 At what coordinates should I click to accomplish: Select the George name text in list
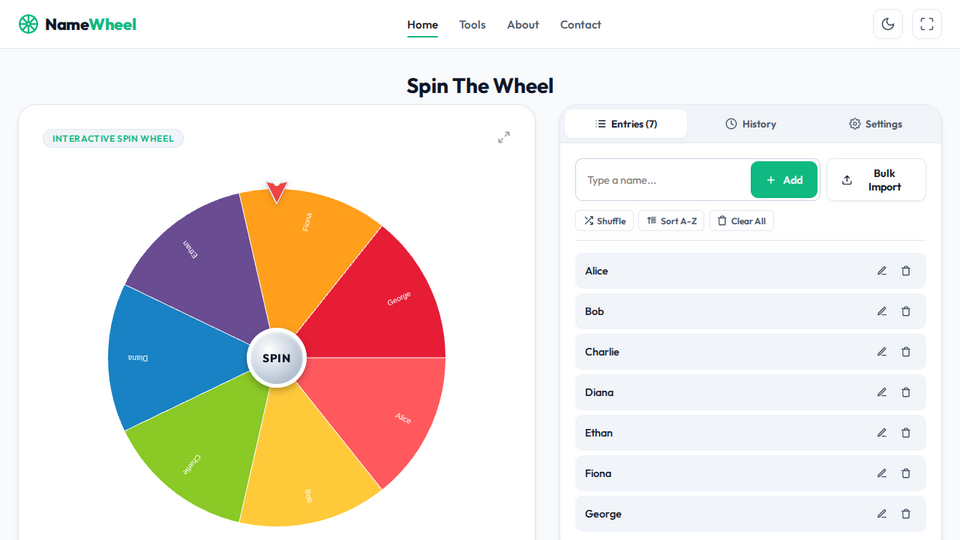click(x=603, y=514)
